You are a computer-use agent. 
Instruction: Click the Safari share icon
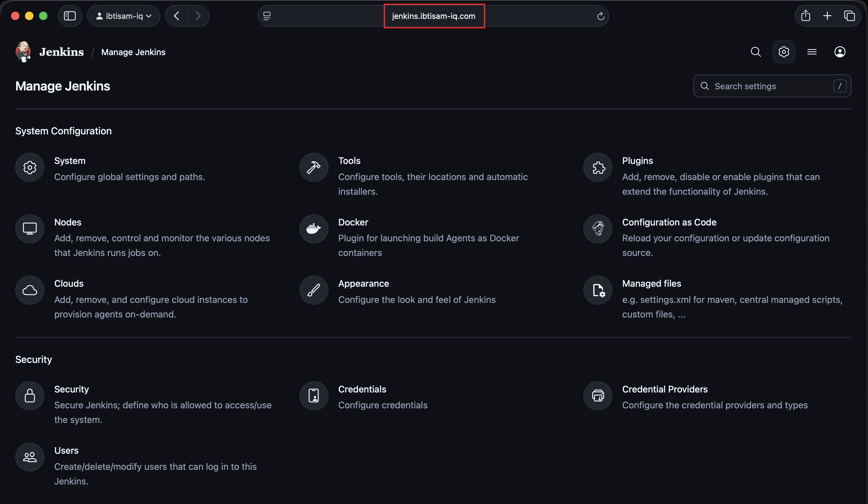coord(806,16)
